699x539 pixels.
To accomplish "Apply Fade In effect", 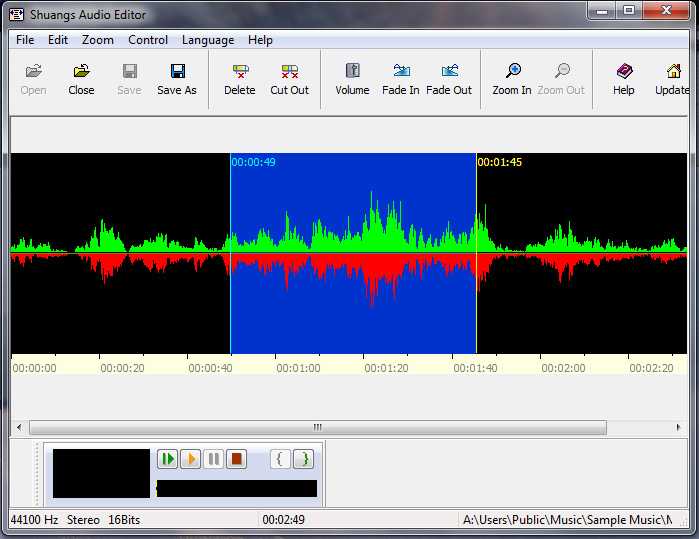I will 401,79.
